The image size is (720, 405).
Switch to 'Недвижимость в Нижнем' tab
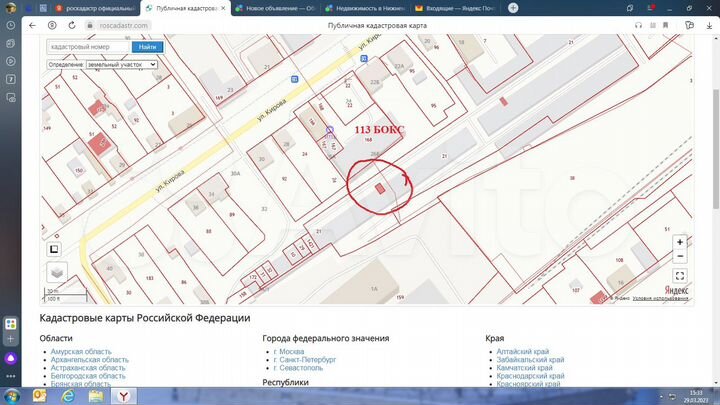coord(366,8)
